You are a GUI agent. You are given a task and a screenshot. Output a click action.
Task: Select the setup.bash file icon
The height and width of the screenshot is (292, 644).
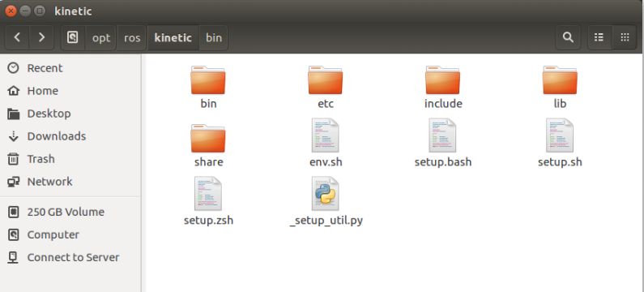click(x=443, y=135)
